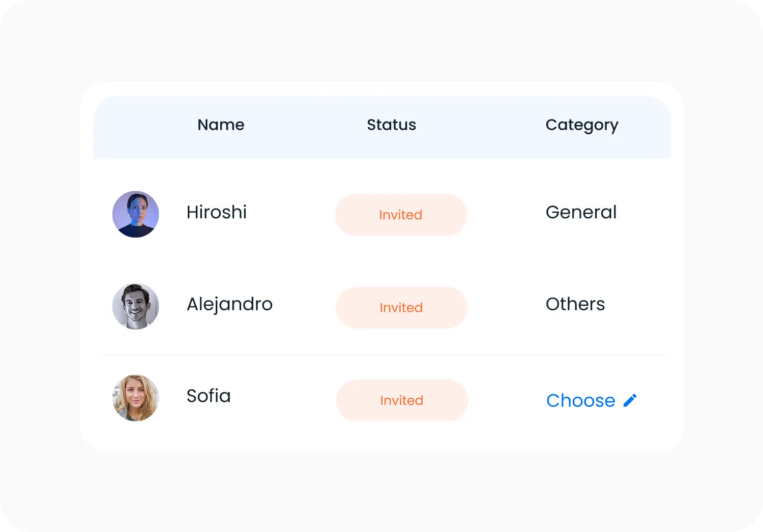
Task: Click the Name column header
Action: click(221, 125)
